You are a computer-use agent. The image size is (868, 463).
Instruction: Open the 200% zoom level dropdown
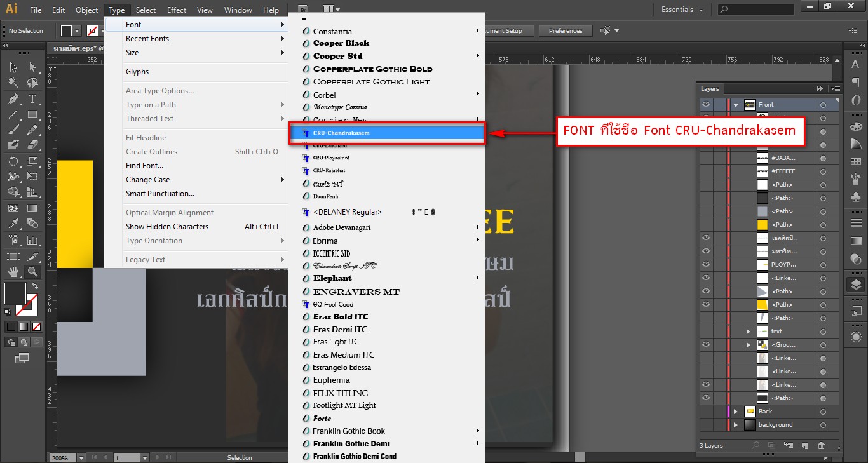pos(81,457)
